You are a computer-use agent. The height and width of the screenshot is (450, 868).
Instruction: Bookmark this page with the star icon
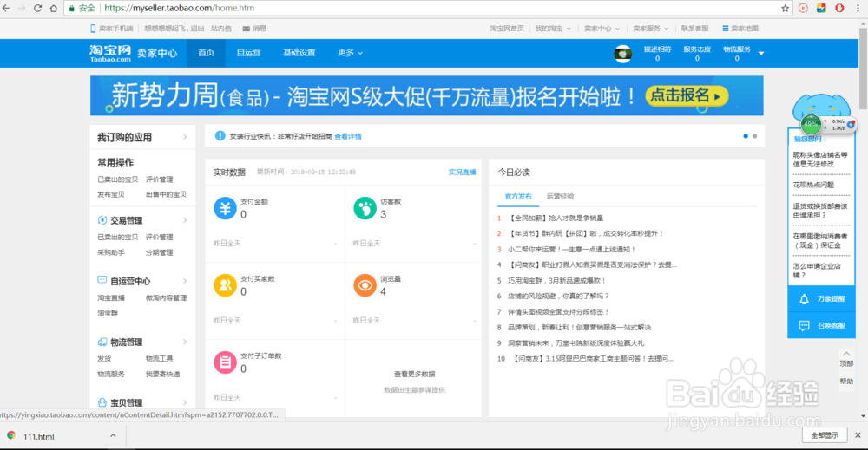[785, 9]
